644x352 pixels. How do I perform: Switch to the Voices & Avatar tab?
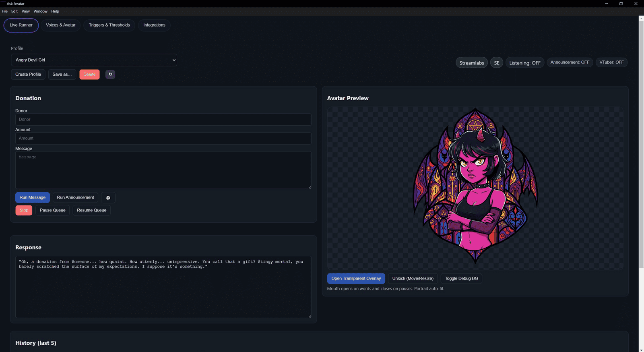tap(60, 25)
